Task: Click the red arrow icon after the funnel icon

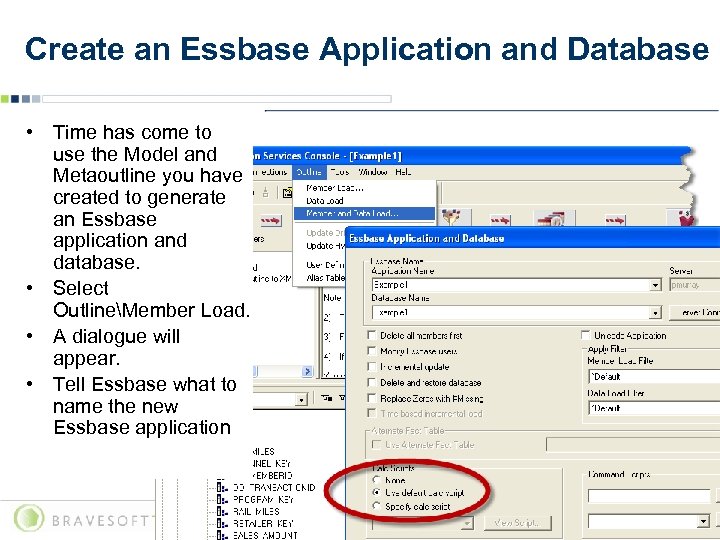Action: coord(500,220)
